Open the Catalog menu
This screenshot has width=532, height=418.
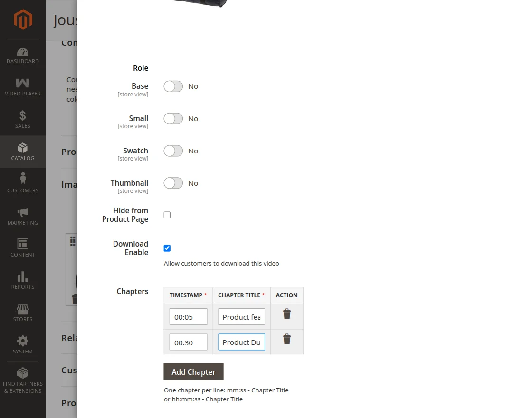pyautogui.click(x=23, y=152)
